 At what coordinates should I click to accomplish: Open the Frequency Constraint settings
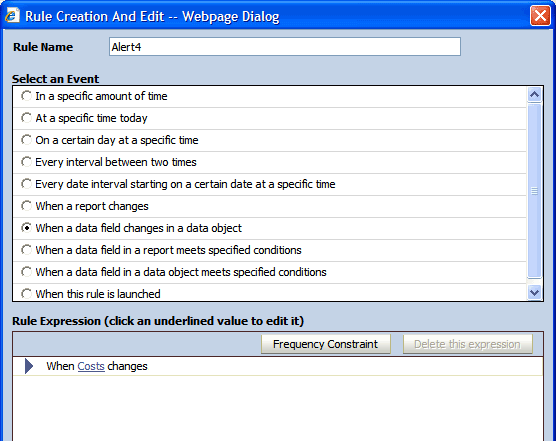click(x=326, y=344)
